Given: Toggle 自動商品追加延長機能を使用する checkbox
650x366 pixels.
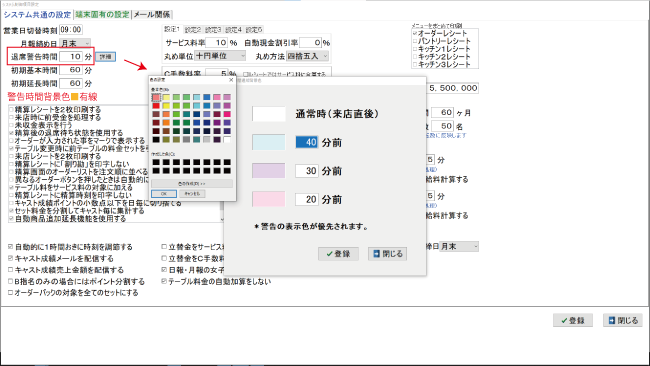Looking at the screenshot, I should click(x=11, y=218).
